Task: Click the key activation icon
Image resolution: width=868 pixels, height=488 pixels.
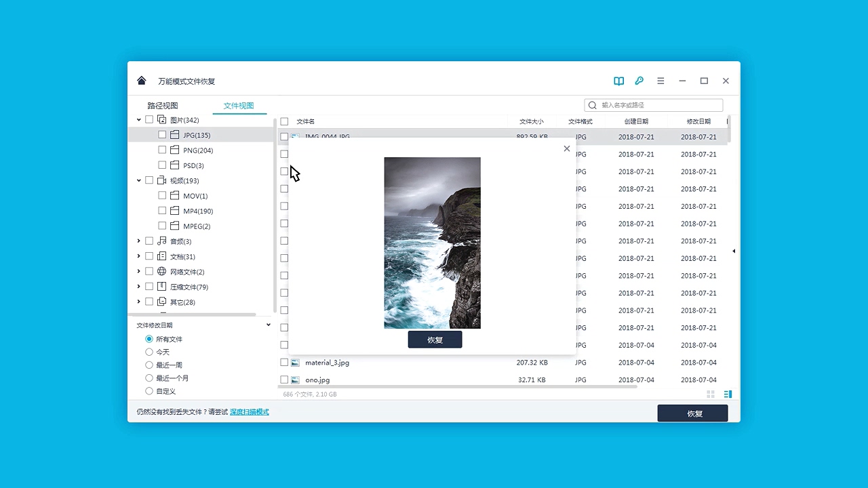Action: [639, 81]
